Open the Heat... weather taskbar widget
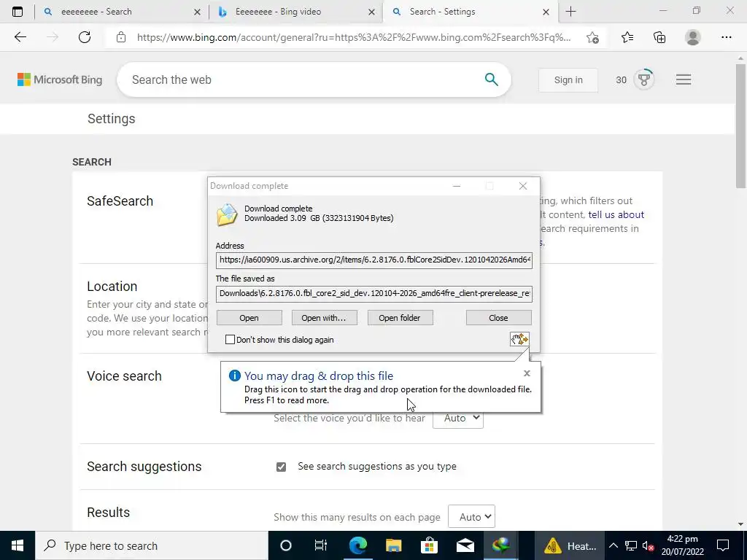Screen dimensions: 747x560 point(570,545)
